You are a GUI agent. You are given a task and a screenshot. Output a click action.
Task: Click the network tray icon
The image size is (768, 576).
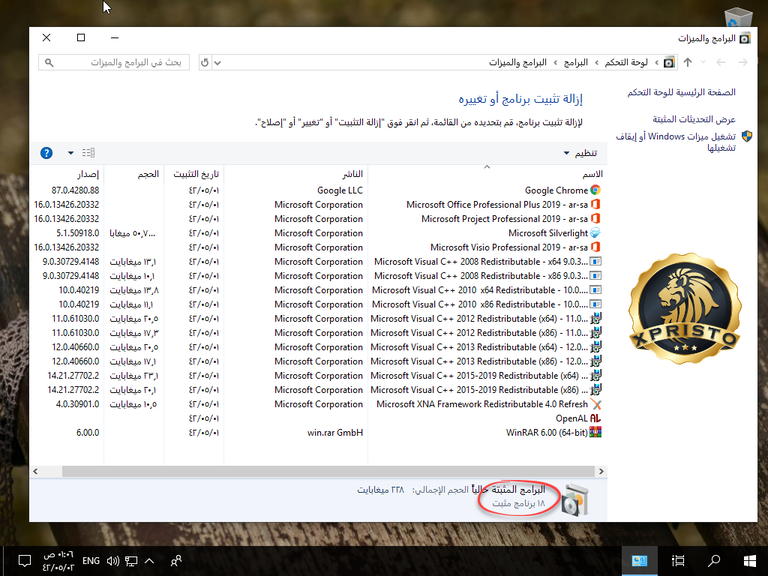(x=131, y=561)
